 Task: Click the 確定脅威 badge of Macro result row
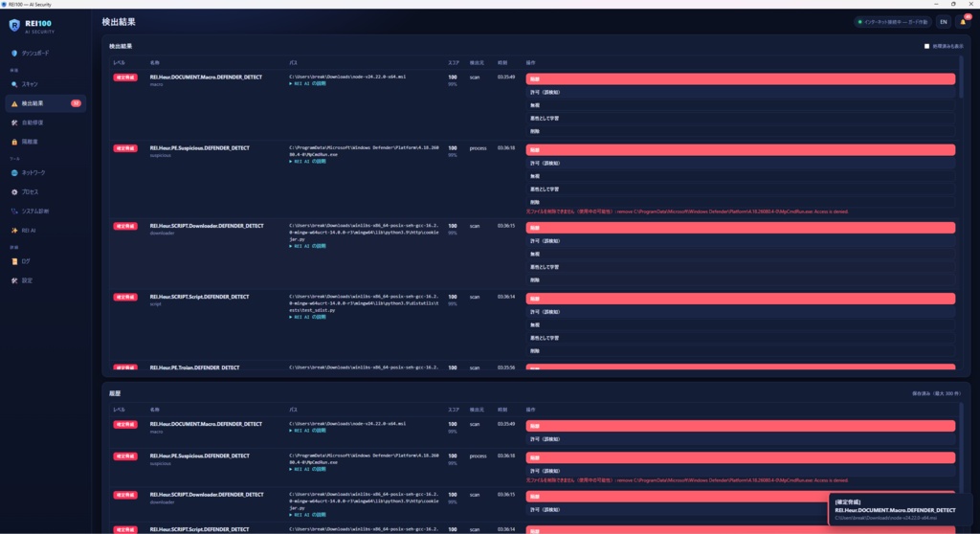click(125, 78)
